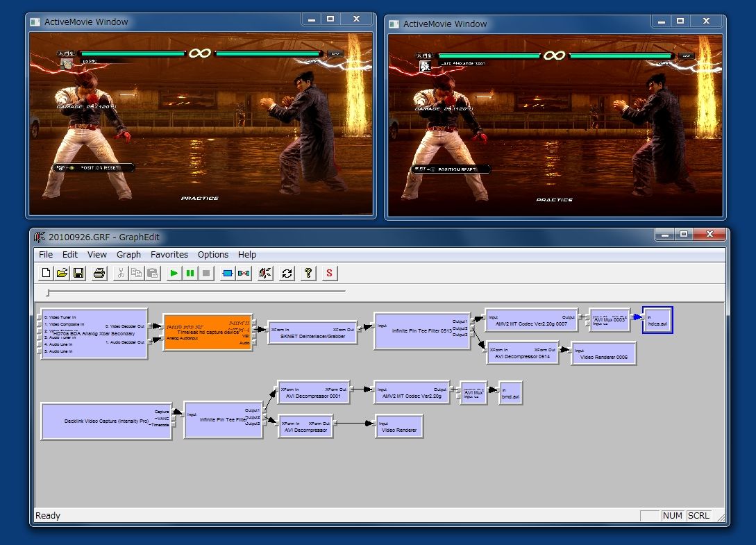Viewport: 756px width, 545px height.
Task: Close the GraphEdit window
Action: [709, 235]
